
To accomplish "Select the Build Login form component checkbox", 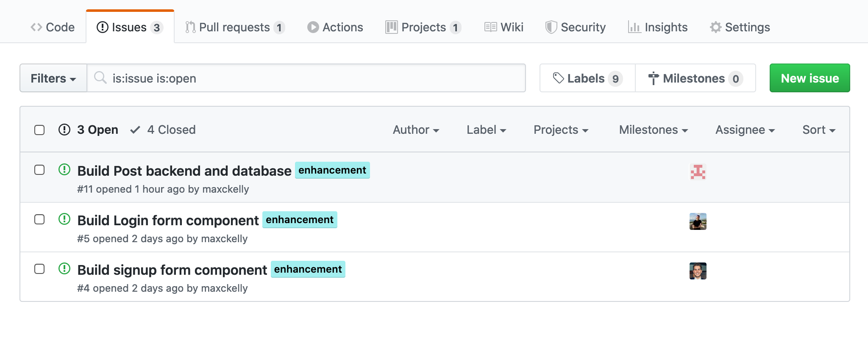I will (x=39, y=219).
